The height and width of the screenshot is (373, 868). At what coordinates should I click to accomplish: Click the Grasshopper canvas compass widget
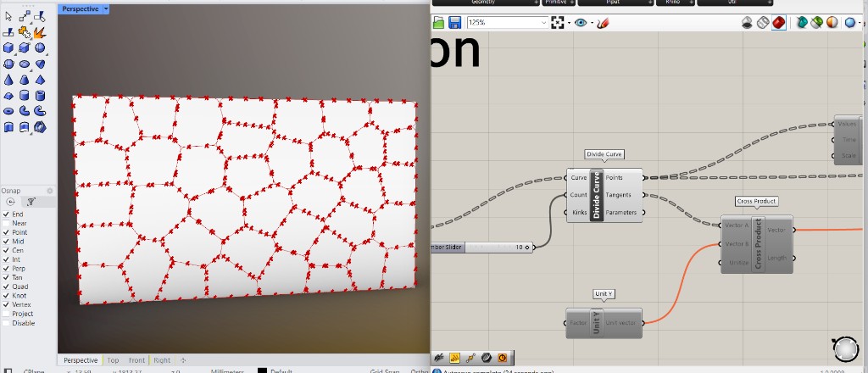[x=845, y=348]
